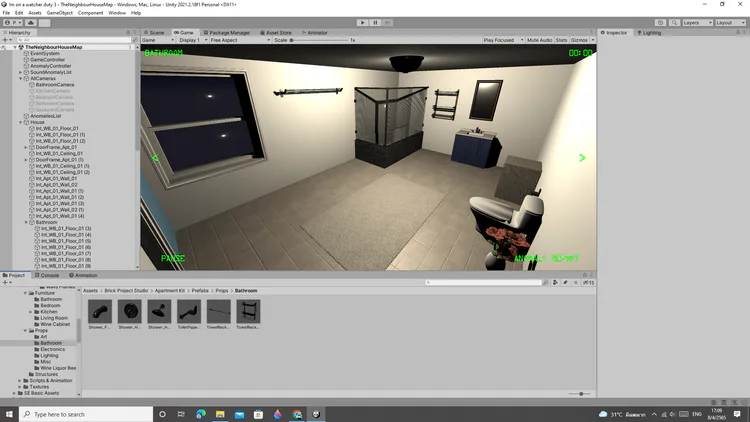The height and width of the screenshot is (422, 750).
Task: Open the Game view mode dropdown
Action: (158, 40)
